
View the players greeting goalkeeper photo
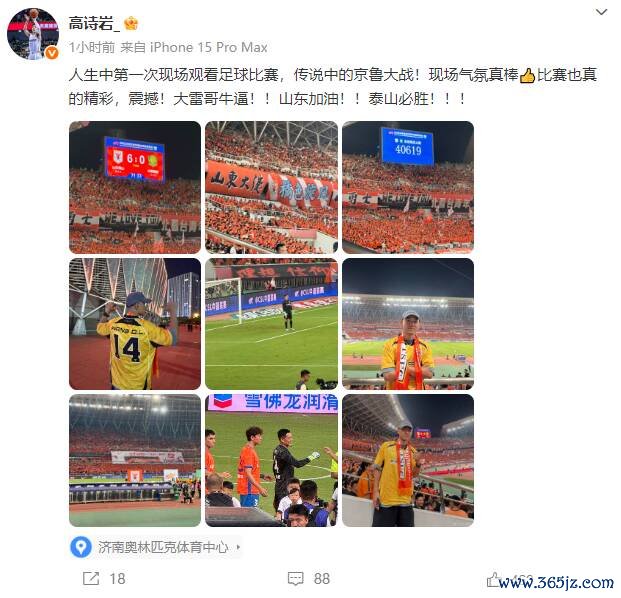click(x=271, y=460)
